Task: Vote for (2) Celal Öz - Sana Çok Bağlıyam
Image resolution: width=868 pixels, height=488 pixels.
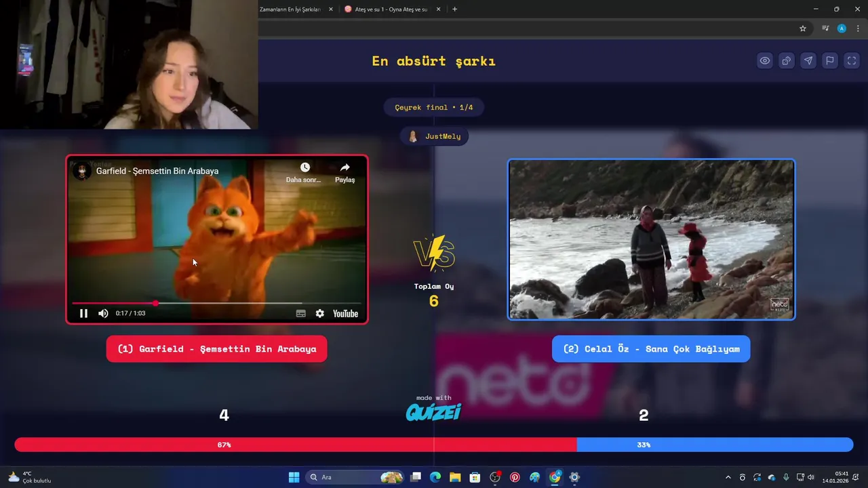Action: pyautogui.click(x=651, y=349)
